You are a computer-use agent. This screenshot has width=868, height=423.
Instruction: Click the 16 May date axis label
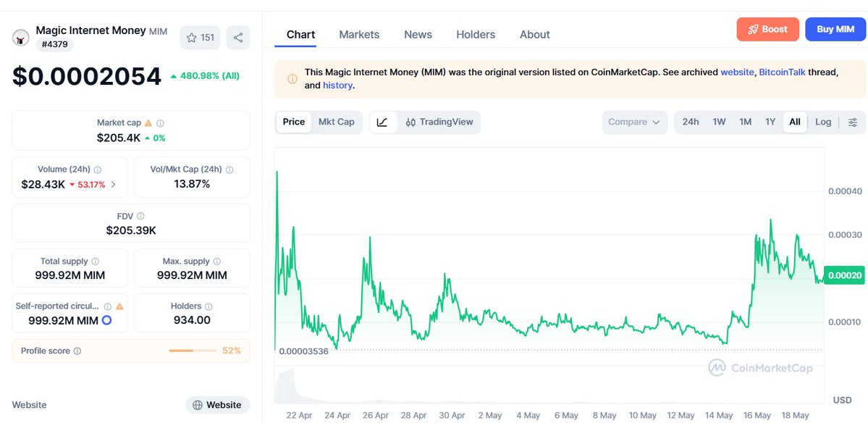pos(757,415)
